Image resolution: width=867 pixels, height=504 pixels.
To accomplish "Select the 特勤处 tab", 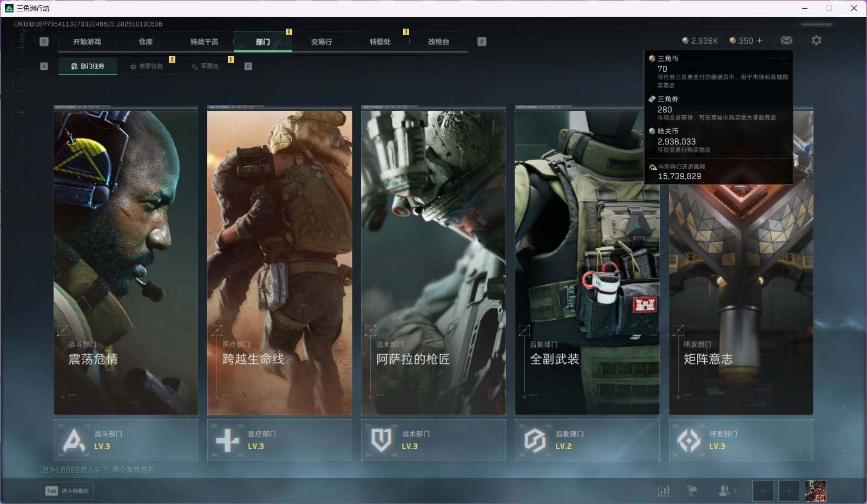I will click(x=380, y=42).
